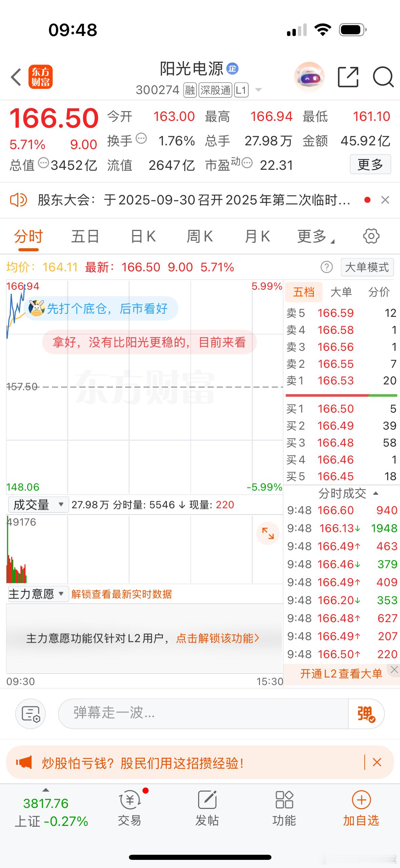Tap the L1 level badge
400x868 pixels.
[x=241, y=90]
